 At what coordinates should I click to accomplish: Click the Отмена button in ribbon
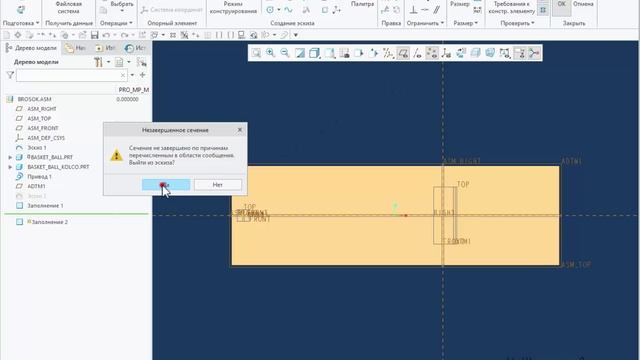pyautogui.click(x=583, y=4)
